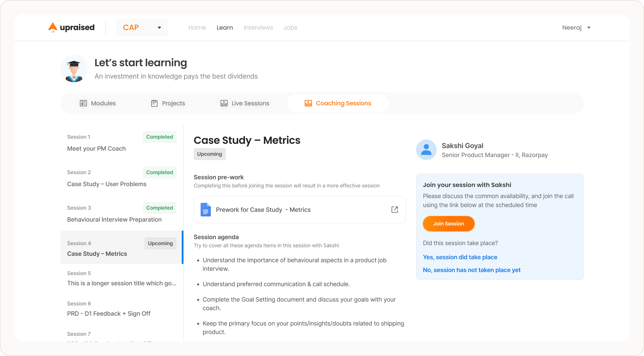The height and width of the screenshot is (356, 644).
Task: Click the Completed badge on Session 1
Action: tap(160, 137)
